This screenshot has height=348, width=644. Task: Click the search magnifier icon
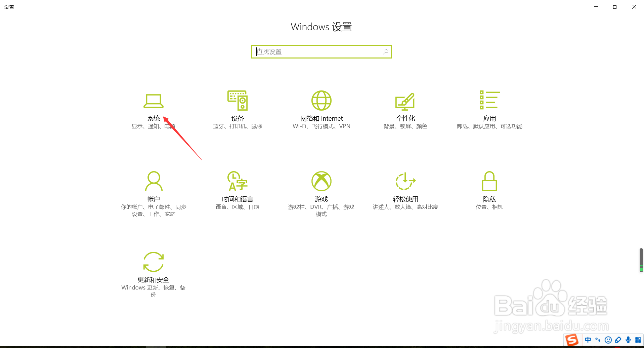coord(386,52)
